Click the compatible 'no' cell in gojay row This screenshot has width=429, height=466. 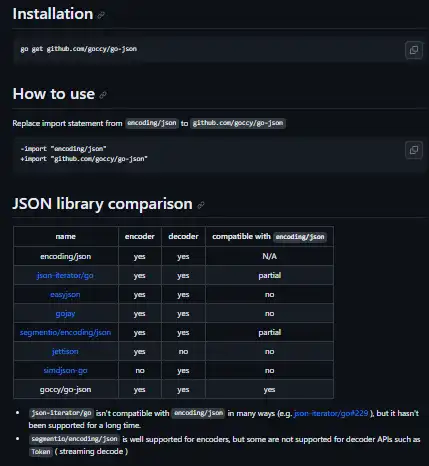click(269, 314)
